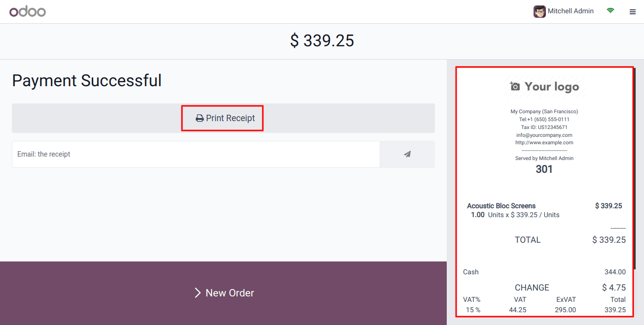Viewport: 644px width, 325px height.
Task: Click the $ 339.25 amount in header
Action: (x=322, y=41)
